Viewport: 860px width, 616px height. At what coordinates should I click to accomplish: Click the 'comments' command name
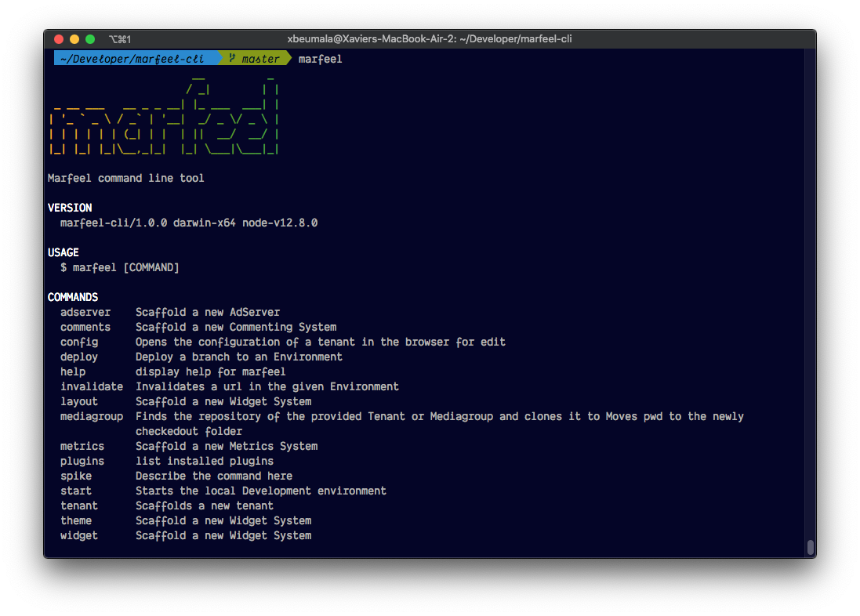point(85,327)
